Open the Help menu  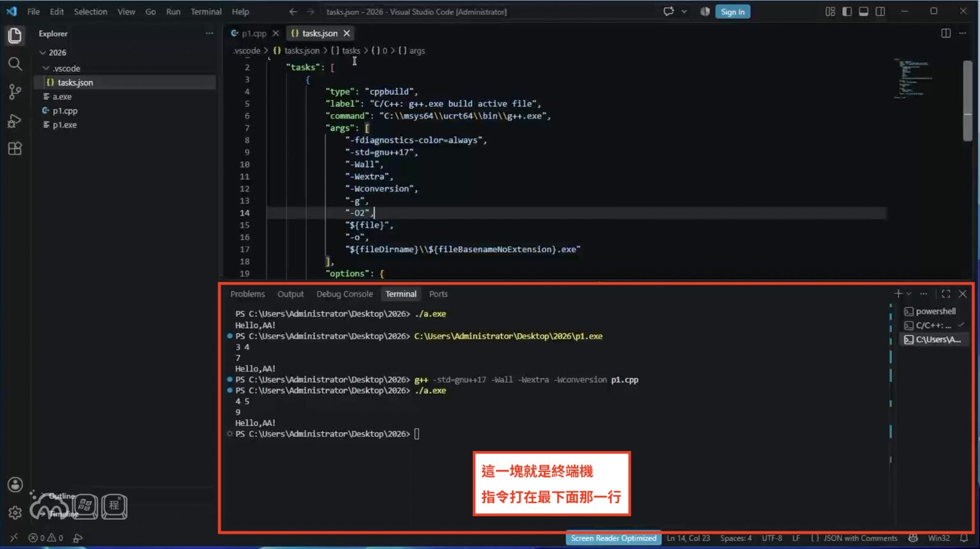(240, 12)
